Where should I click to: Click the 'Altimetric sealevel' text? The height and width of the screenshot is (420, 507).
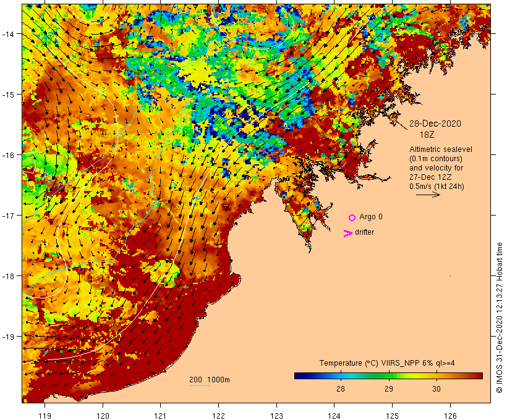pos(440,149)
